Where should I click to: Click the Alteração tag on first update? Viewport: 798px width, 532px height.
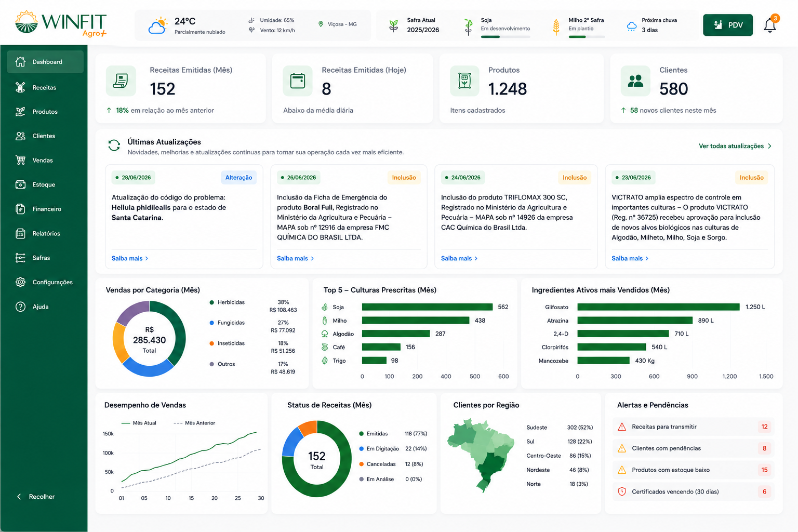click(238, 178)
